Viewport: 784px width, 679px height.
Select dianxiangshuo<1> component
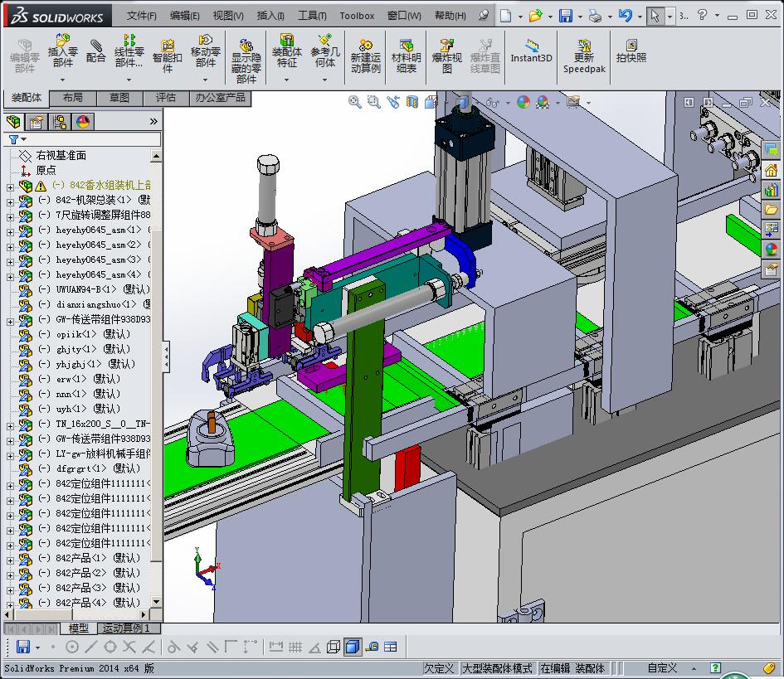pyautogui.click(x=96, y=304)
